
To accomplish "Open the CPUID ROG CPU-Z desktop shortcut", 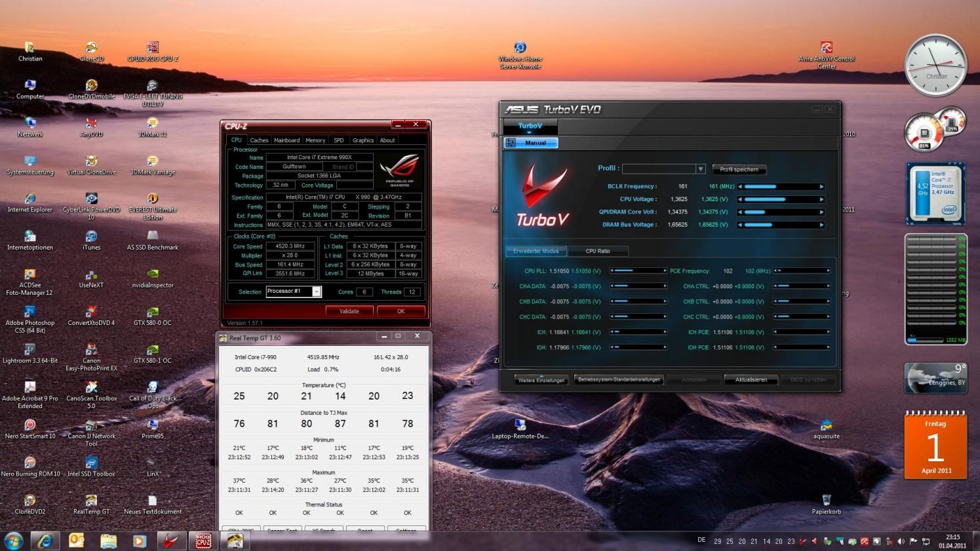I will [153, 52].
